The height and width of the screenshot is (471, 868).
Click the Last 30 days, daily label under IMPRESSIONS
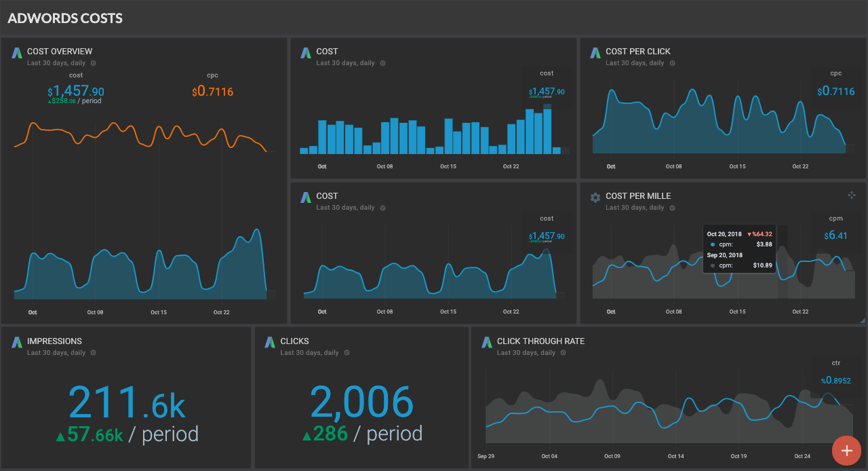coord(56,353)
